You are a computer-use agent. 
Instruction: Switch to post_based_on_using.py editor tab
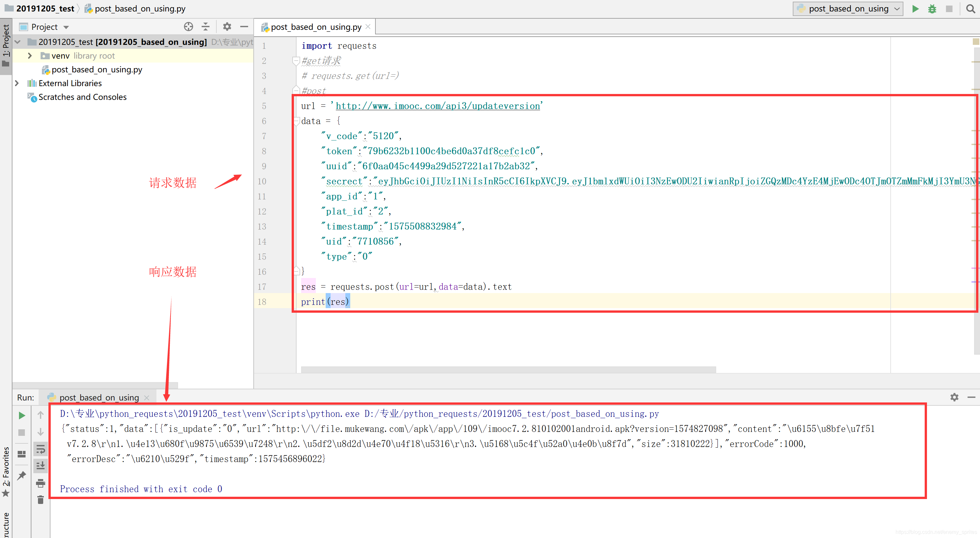[316, 27]
